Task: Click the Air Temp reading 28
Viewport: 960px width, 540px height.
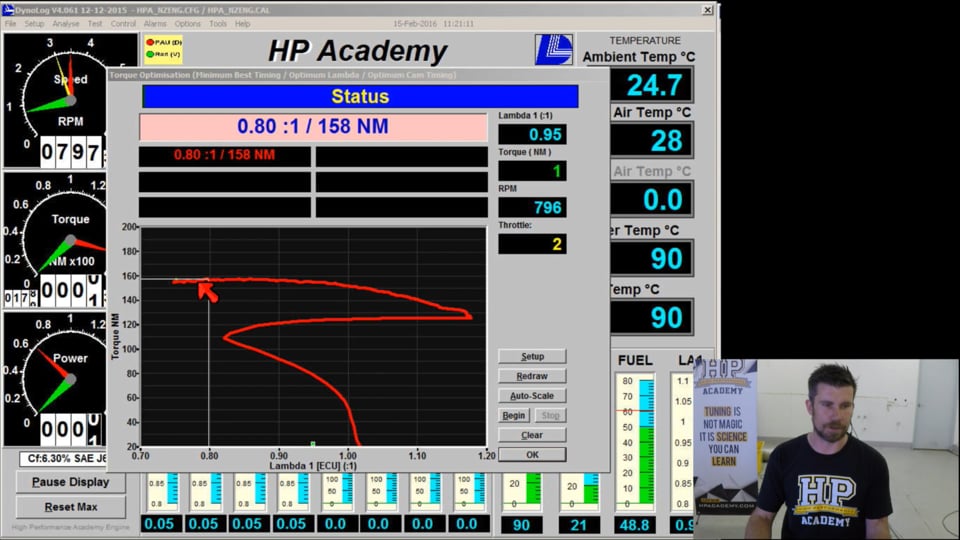Action: (x=652, y=140)
